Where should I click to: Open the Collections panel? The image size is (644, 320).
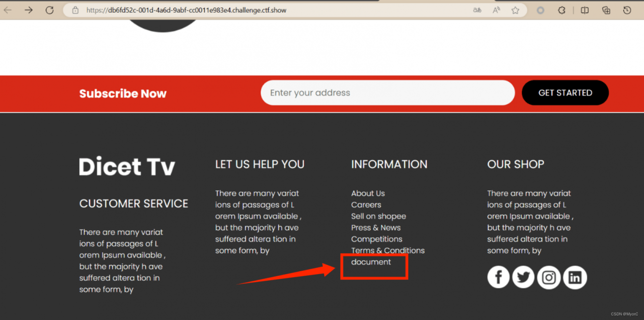click(x=606, y=10)
